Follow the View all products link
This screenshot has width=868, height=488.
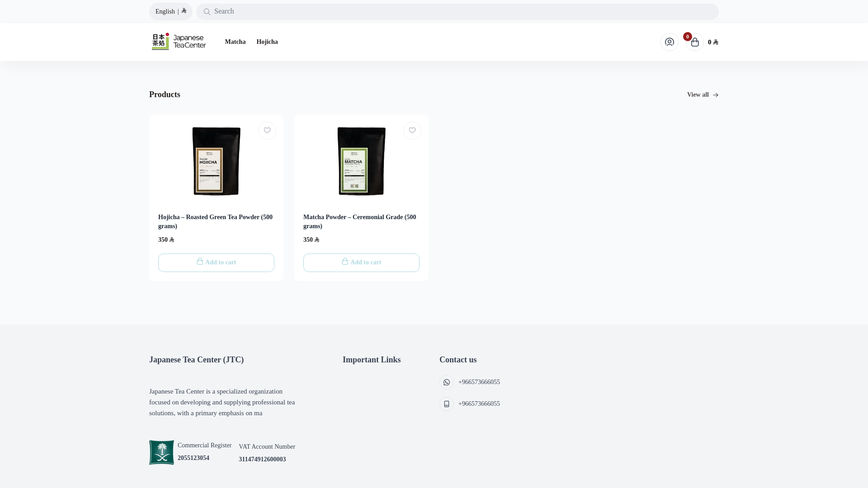tap(703, 95)
